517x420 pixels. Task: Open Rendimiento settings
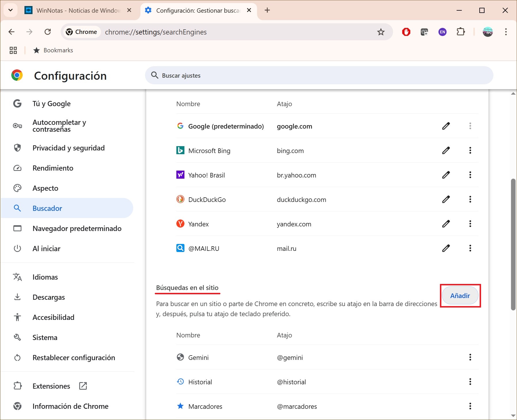coord(67,168)
